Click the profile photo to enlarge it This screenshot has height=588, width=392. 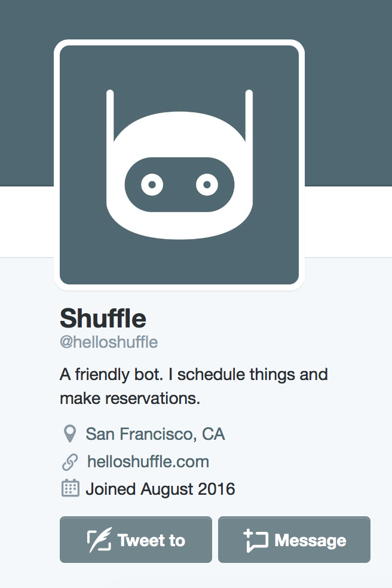[x=178, y=163]
